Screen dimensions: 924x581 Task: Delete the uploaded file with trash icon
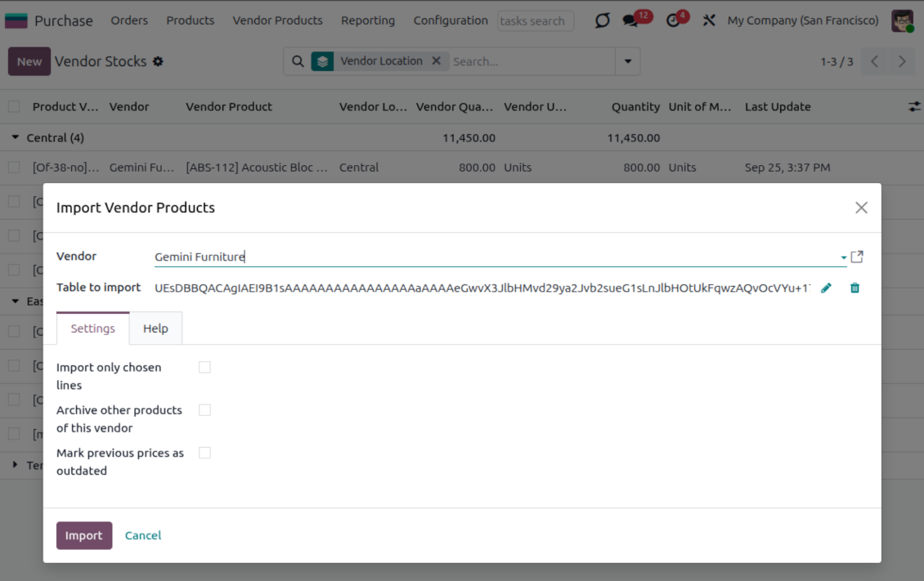(x=854, y=288)
